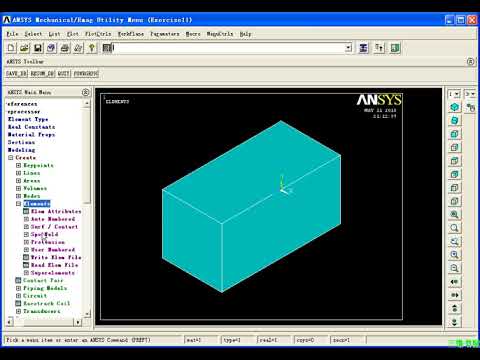Viewport: 480px width, 360px height.
Task: Click the Pan Model Left arrow icon
Action: tap(454, 282)
